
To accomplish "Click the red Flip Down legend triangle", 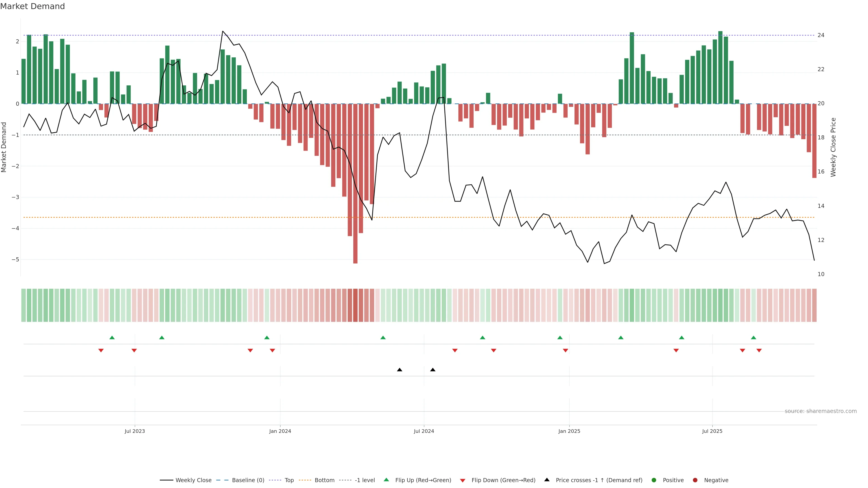I will pos(463,481).
